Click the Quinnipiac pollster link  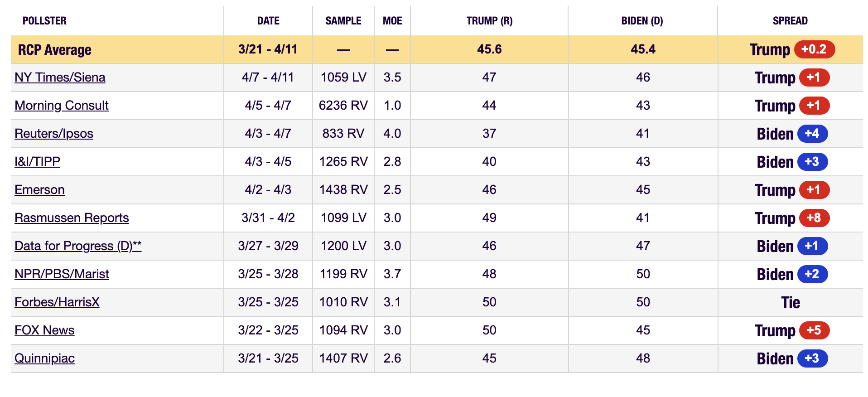point(44,358)
